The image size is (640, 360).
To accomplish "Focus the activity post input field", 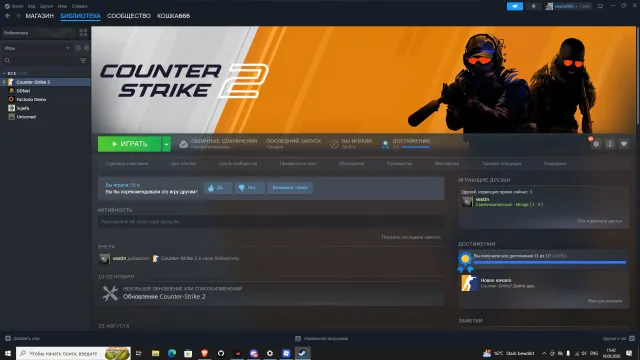I will point(271,222).
